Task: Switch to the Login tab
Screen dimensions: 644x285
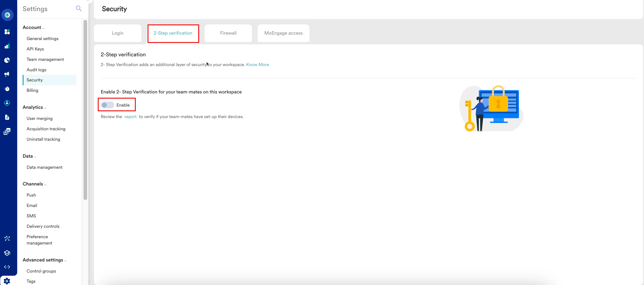Action: tap(117, 33)
